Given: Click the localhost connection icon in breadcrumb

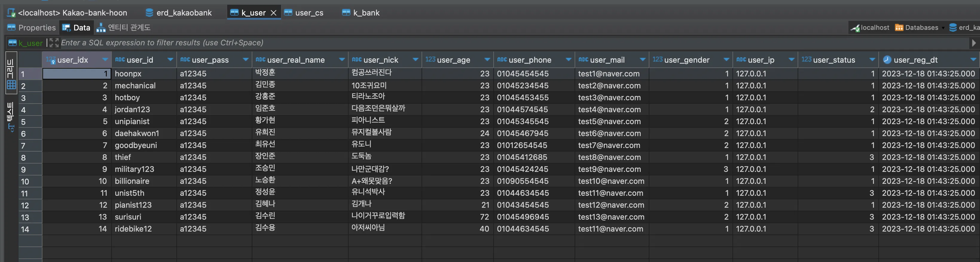Looking at the screenshot, I should (x=855, y=28).
